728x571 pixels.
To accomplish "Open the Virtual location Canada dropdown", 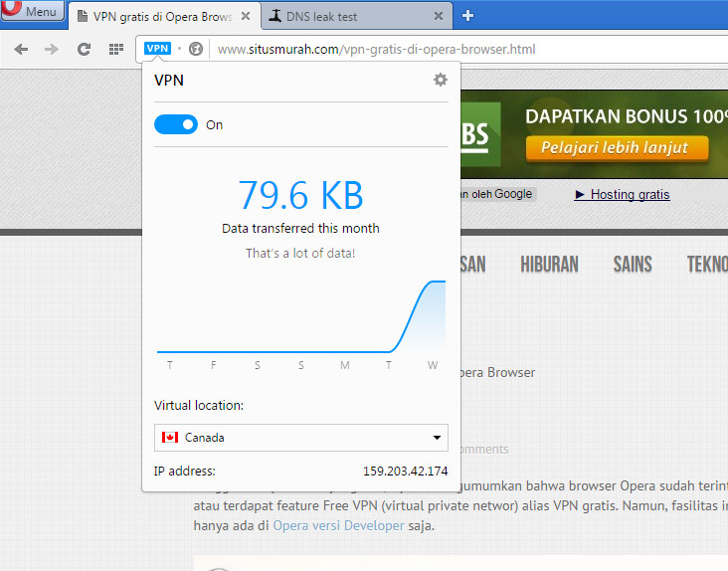I will click(x=301, y=438).
